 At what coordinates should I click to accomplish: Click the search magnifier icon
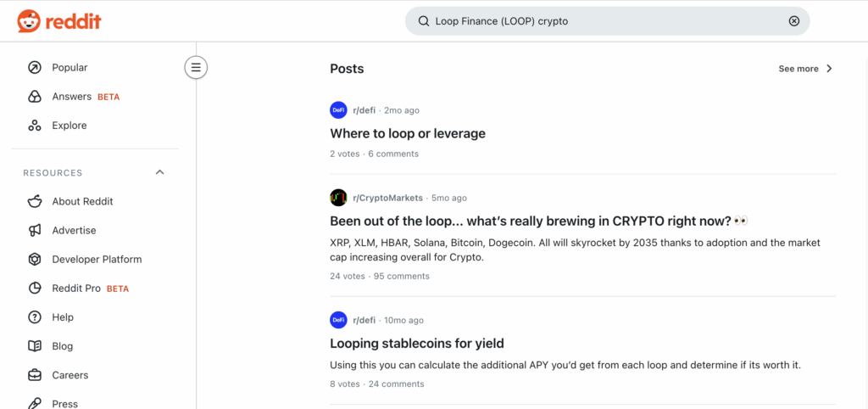pyautogui.click(x=423, y=21)
